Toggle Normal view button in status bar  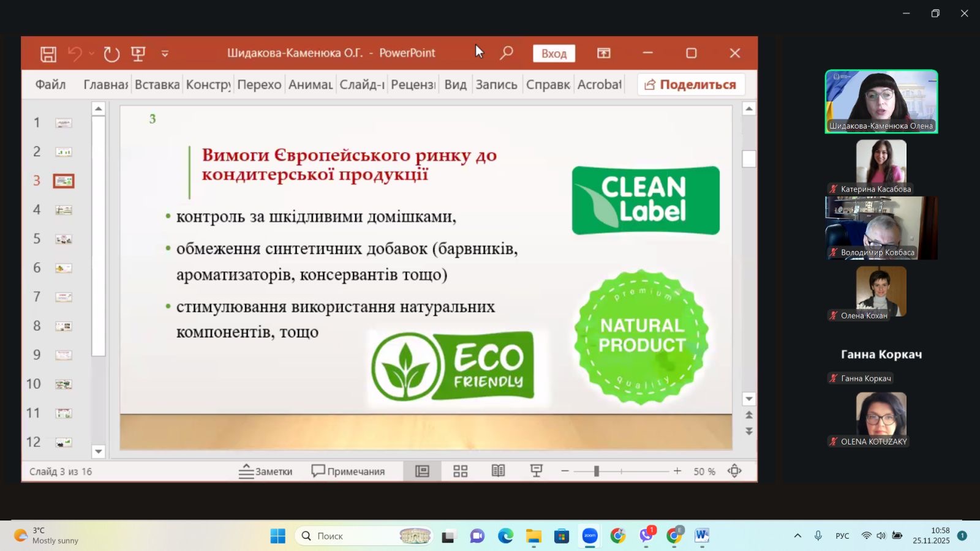coord(422,471)
